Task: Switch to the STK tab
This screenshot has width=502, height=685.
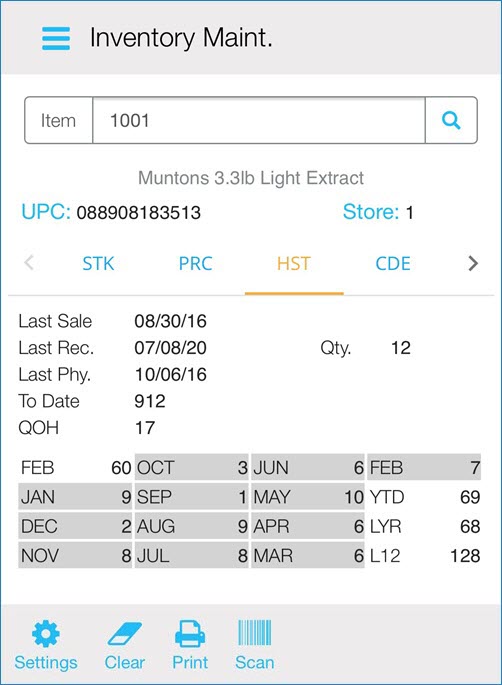Action: tap(98, 263)
